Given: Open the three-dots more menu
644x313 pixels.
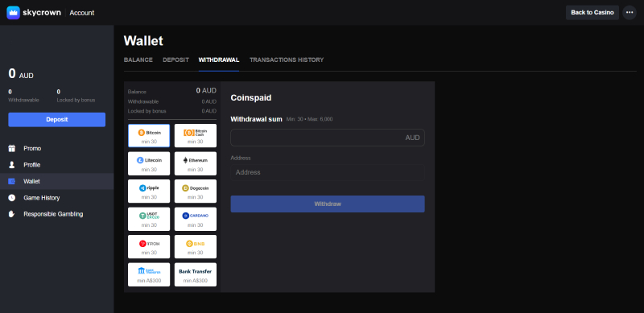Looking at the screenshot, I should pos(630,12).
